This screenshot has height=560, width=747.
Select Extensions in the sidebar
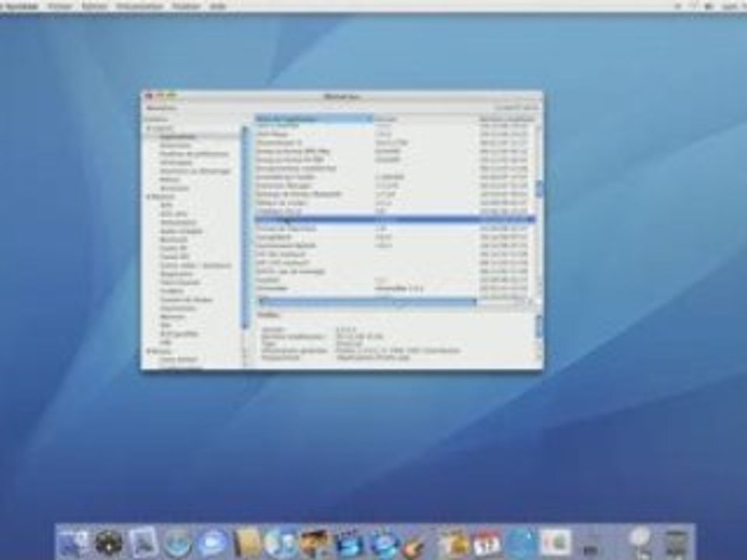[175, 145]
